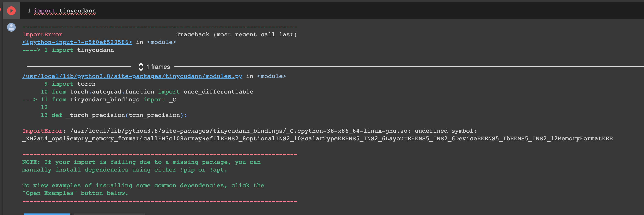The width and height of the screenshot is (644, 215).
Task: Click the gray button beside the blue one
Action: (109, 214)
